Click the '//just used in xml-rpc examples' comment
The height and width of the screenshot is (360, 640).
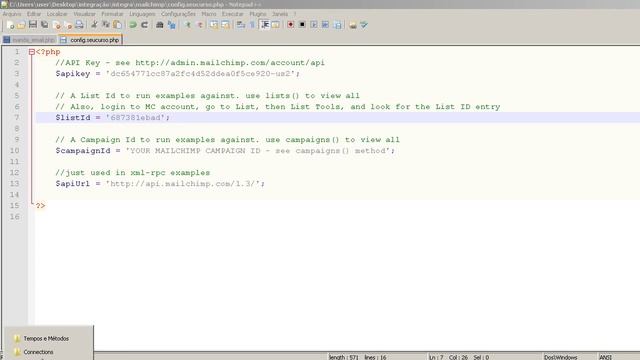click(133, 173)
